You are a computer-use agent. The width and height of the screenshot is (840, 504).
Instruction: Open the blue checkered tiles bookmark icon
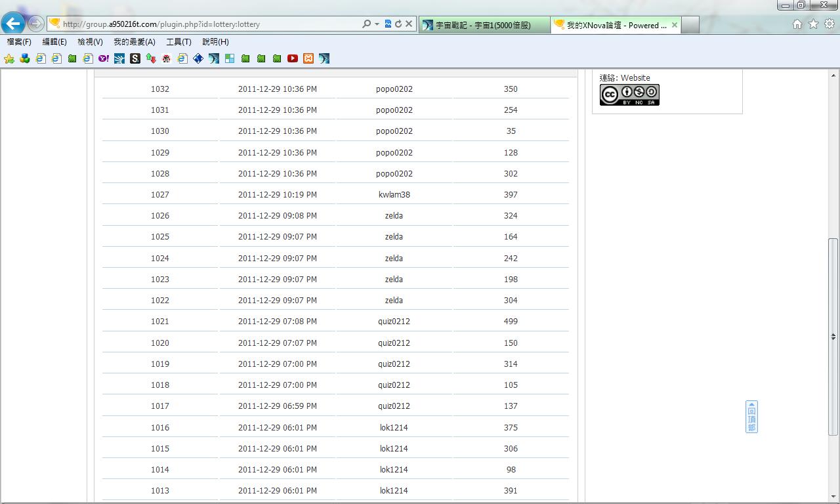click(230, 58)
